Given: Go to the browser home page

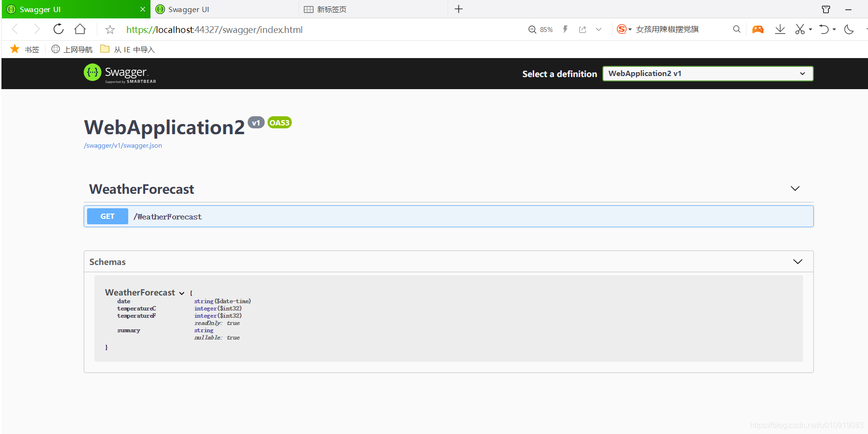Looking at the screenshot, I should 80,29.
